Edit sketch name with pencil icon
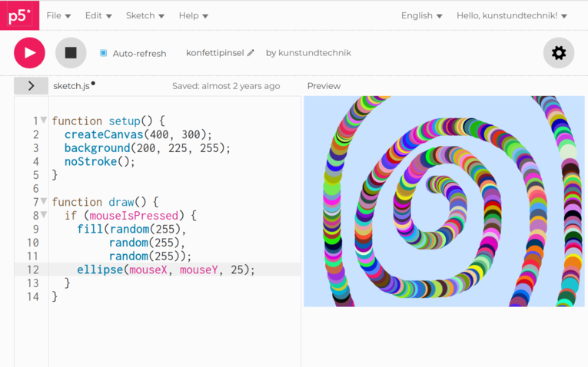 point(251,53)
